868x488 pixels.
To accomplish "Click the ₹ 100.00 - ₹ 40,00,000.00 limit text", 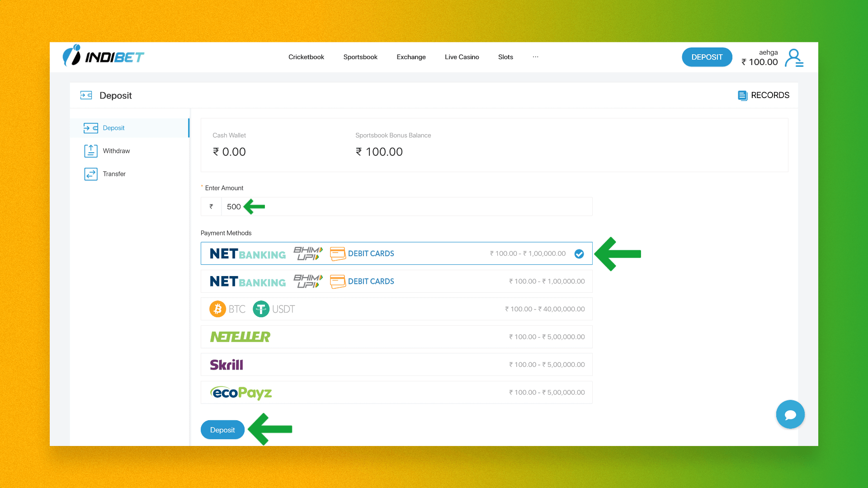I will click(545, 309).
